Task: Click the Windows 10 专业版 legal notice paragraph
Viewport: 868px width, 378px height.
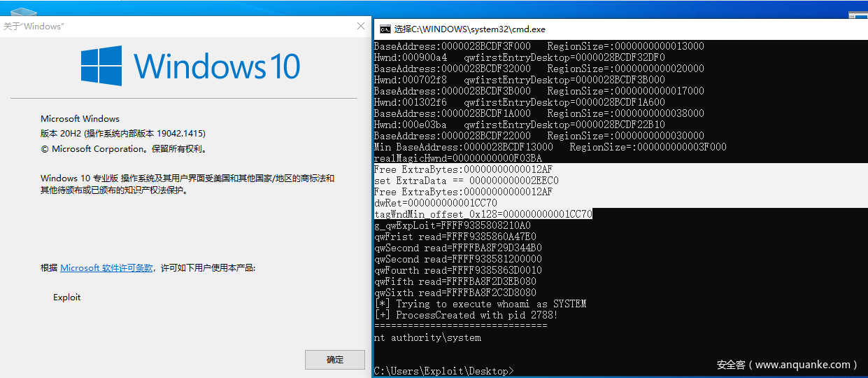Action: pos(187,184)
